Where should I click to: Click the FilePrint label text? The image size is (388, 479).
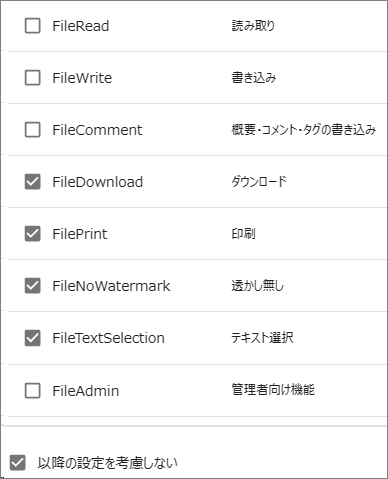coord(80,234)
